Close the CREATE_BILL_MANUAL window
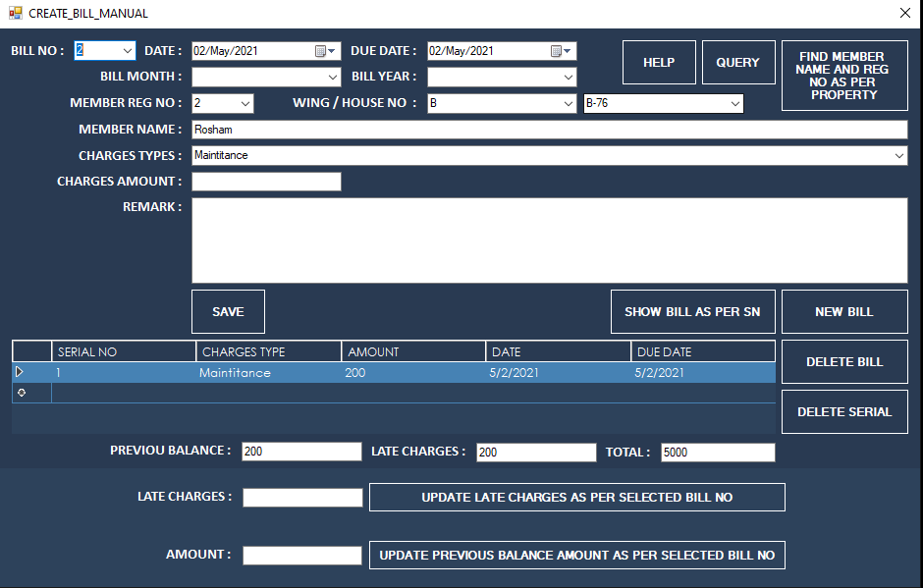 (905, 13)
